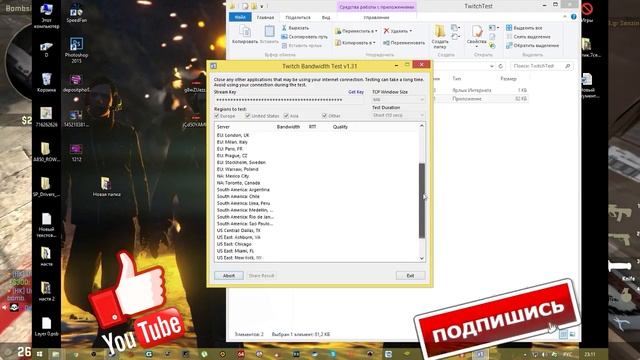
Task: Click the Stream Key input field
Action: [x=288, y=100]
